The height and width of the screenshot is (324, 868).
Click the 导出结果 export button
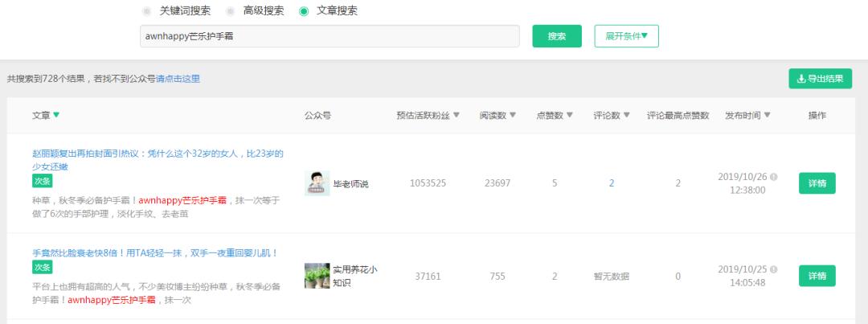coord(820,79)
